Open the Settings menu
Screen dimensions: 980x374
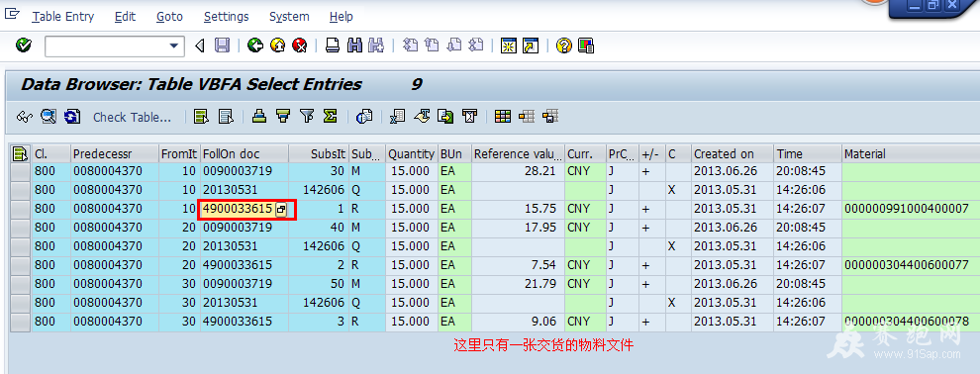pyautogui.click(x=227, y=17)
